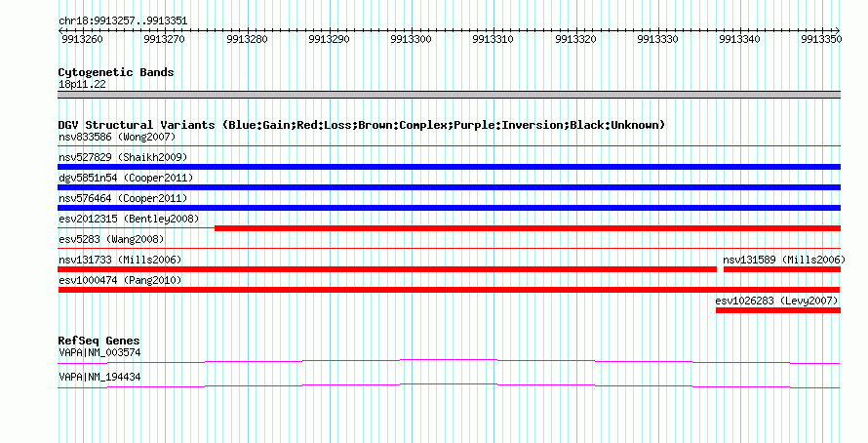Click ruler position 9913270

click(165, 39)
